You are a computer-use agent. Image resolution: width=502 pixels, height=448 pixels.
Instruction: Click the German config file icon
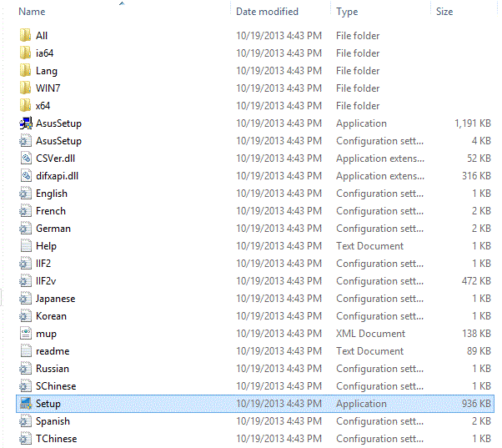coord(26,228)
